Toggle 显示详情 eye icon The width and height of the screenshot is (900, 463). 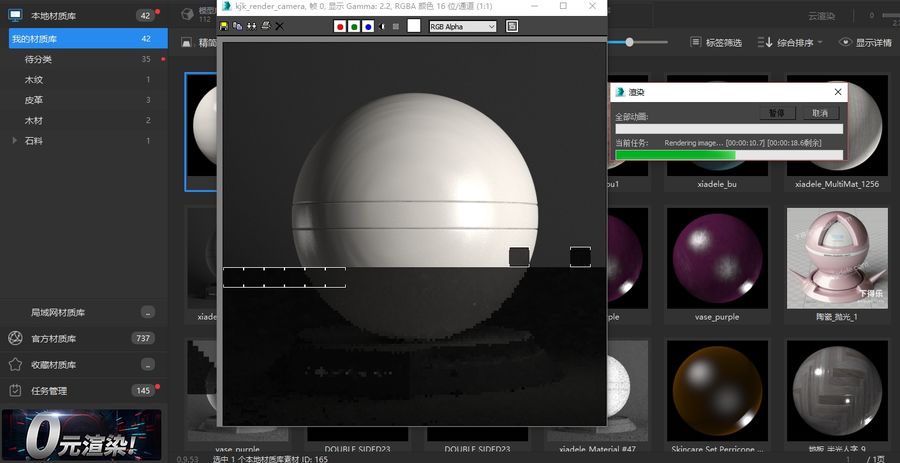(x=845, y=42)
